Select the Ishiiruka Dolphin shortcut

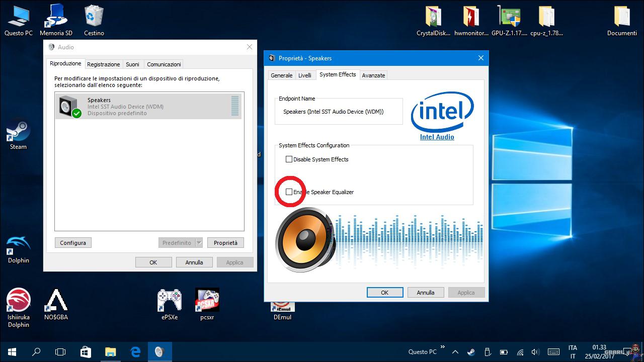click(x=19, y=308)
